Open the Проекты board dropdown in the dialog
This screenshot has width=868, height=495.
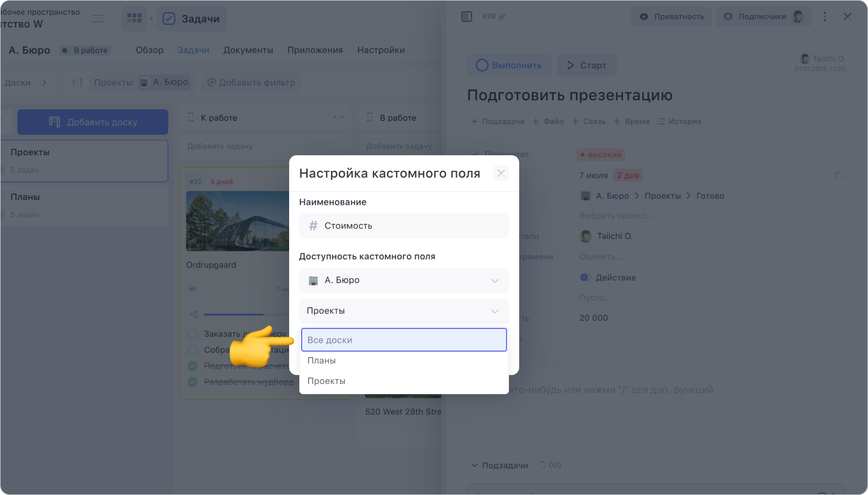tap(404, 310)
